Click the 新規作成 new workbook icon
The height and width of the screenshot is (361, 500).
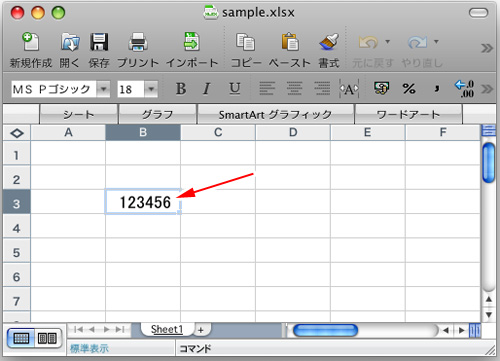tap(31, 42)
